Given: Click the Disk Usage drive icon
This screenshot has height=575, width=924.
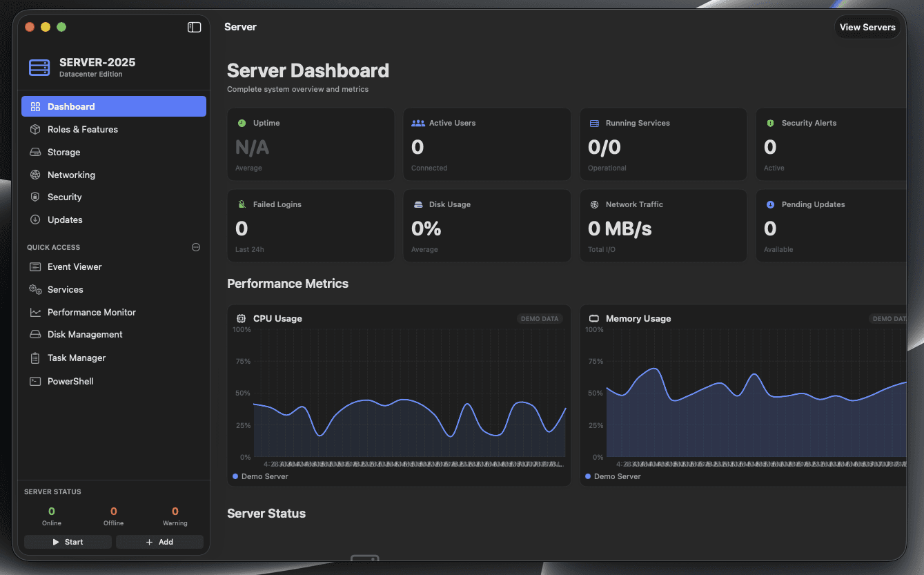Looking at the screenshot, I should coord(417,204).
